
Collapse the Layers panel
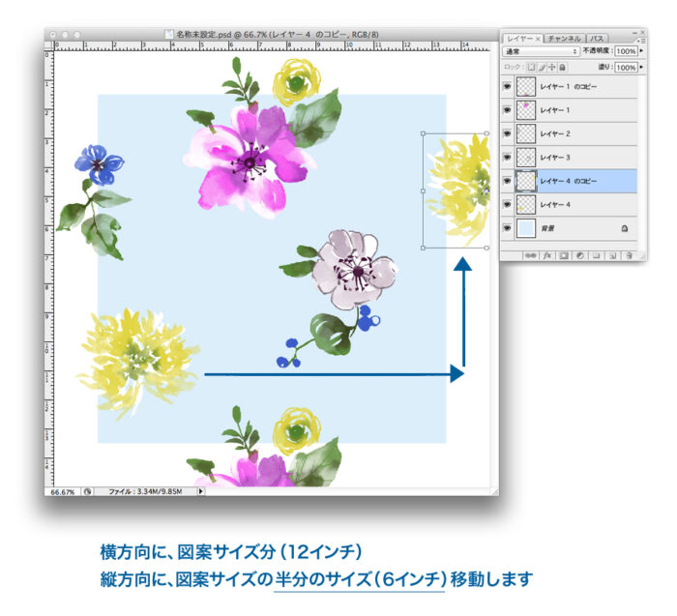634,32
